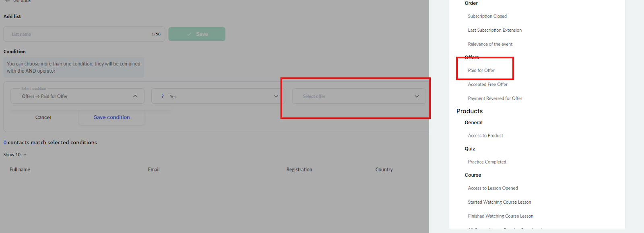Select Last Subscription Extension condition
Image resolution: width=644 pixels, height=233 pixels.
tap(495, 30)
